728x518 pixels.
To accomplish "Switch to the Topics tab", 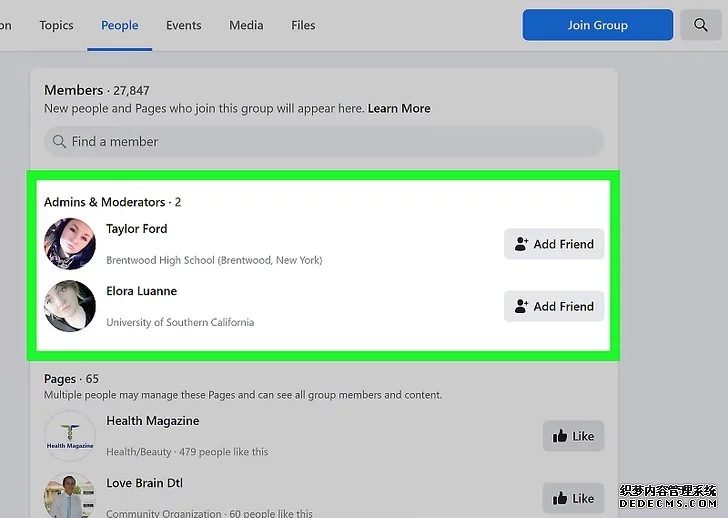I will tap(56, 25).
